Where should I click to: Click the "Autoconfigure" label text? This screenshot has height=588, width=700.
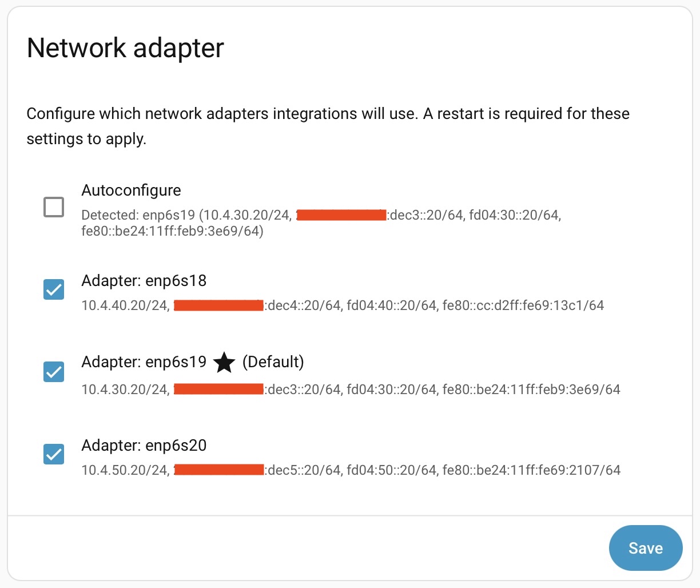(x=131, y=190)
